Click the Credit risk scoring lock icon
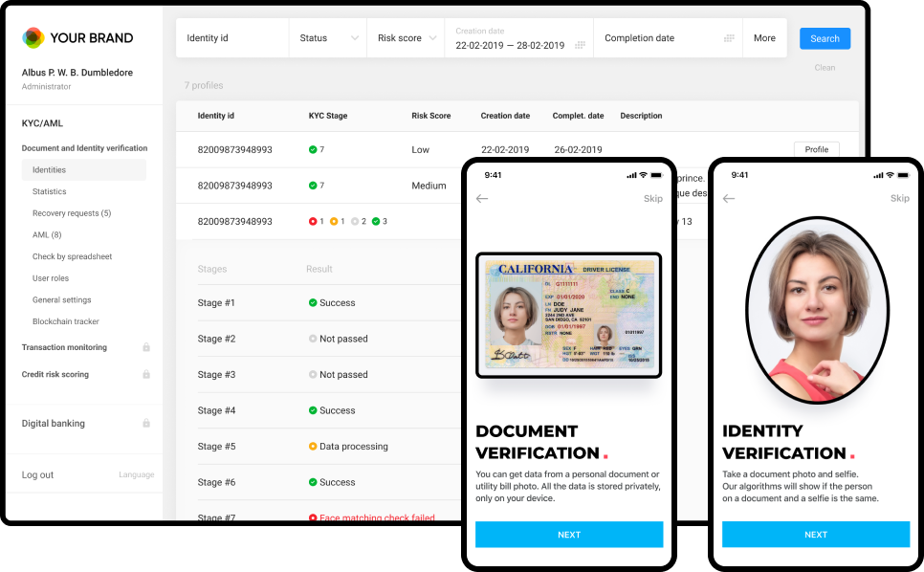924x572 pixels. coord(146,374)
